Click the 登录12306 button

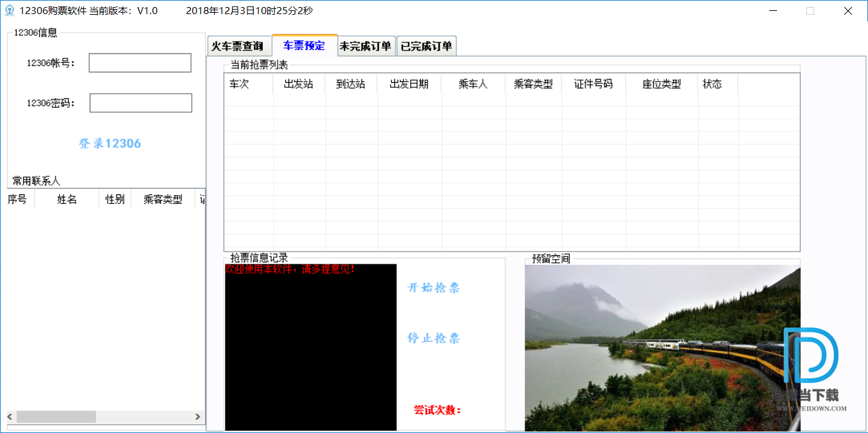tap(110, 144)
